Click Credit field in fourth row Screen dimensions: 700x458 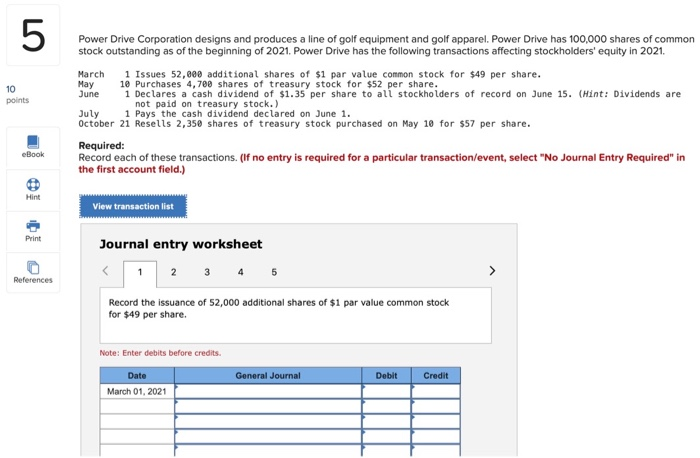pos(436,437)
